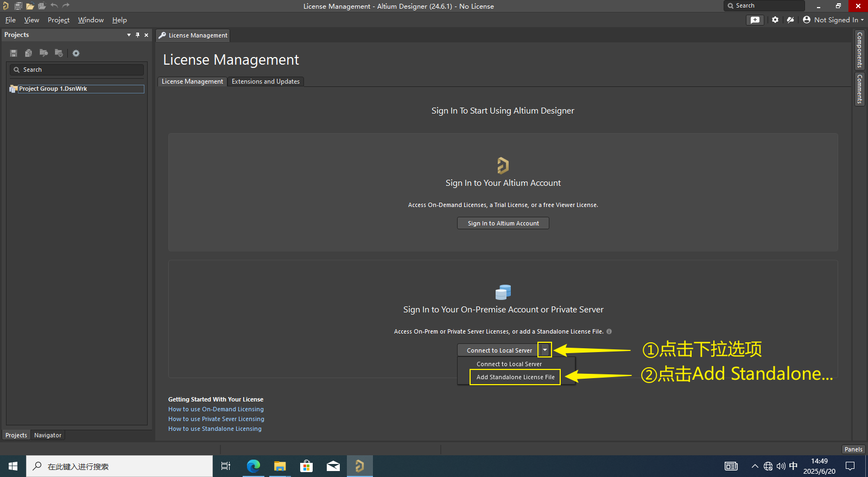
Task: Click the news widget icon in taskbar
Action: 731,466
